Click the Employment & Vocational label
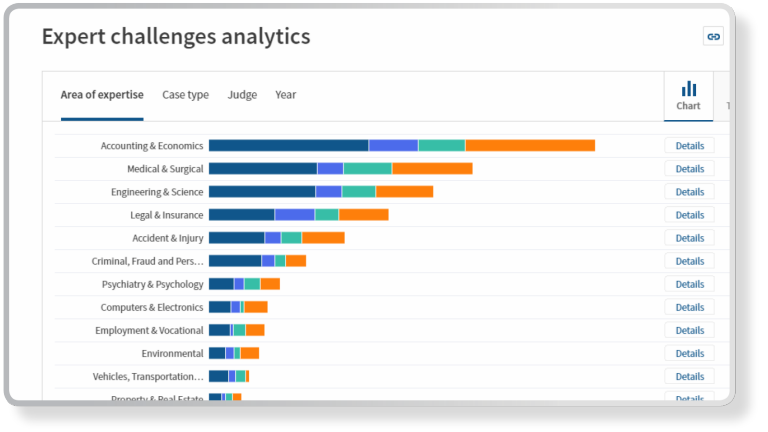The width and height of the screenshot is (768, 432). pos(149,330)
